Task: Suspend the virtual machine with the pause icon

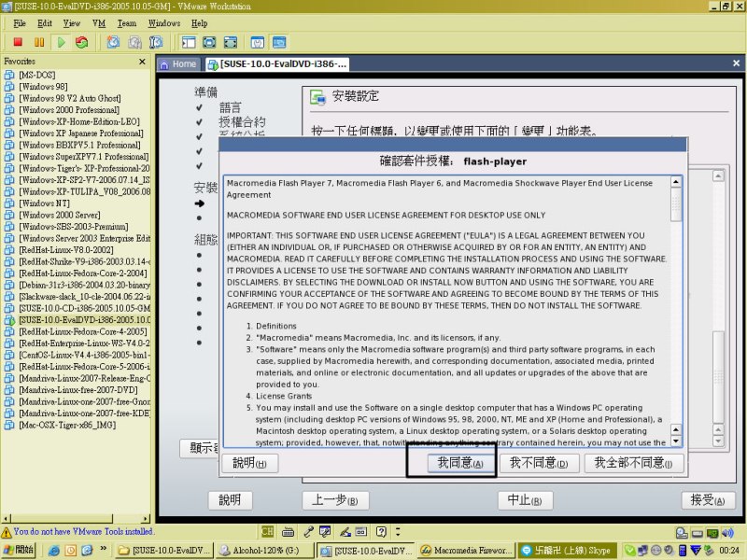Action: (39, 42)
